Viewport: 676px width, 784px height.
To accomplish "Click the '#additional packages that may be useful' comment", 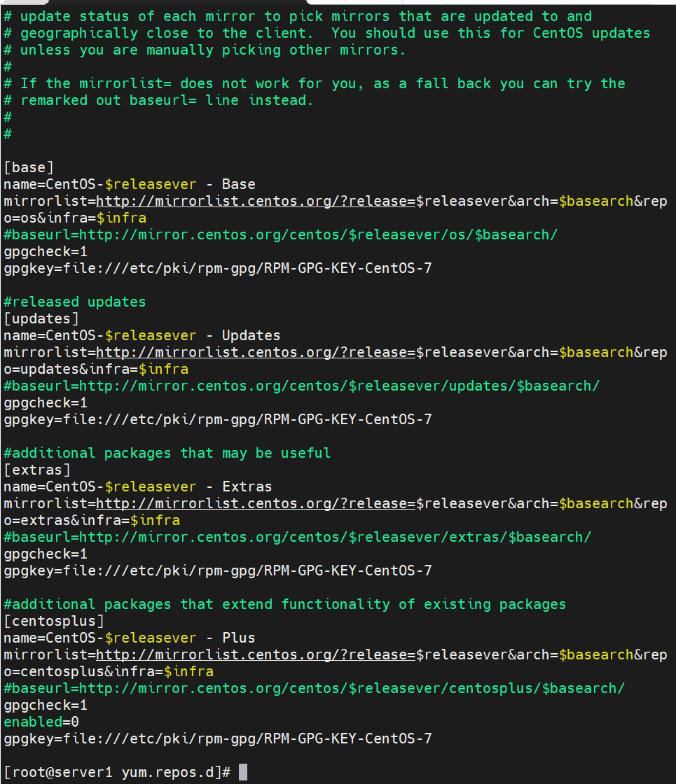I will click(x=167, y=453).
